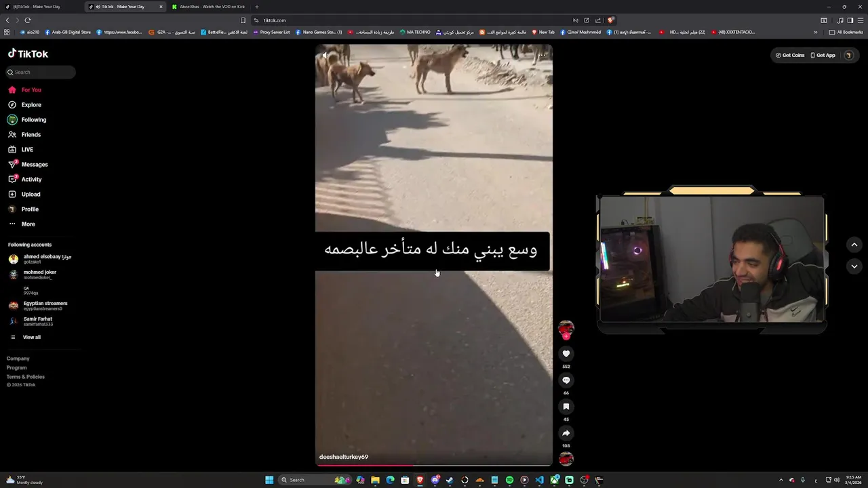
Task: Open Samir Farhat following account
Action: pos(31,321)
